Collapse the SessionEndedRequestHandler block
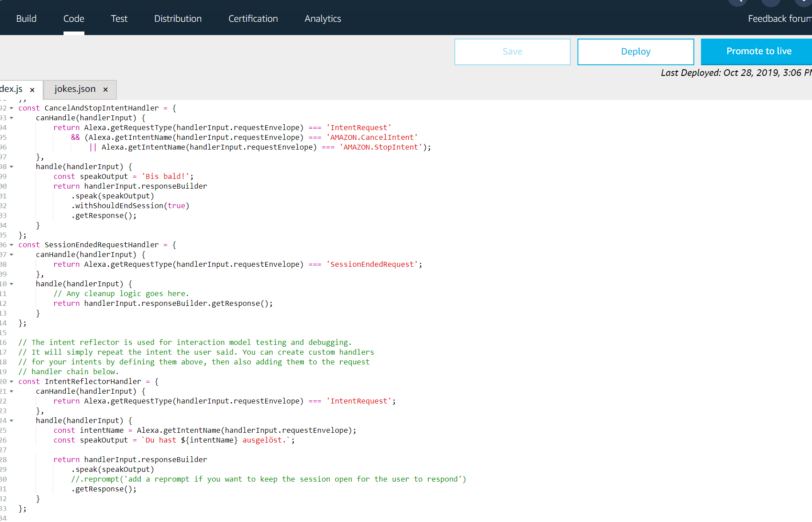 click(x=12, y=245)
